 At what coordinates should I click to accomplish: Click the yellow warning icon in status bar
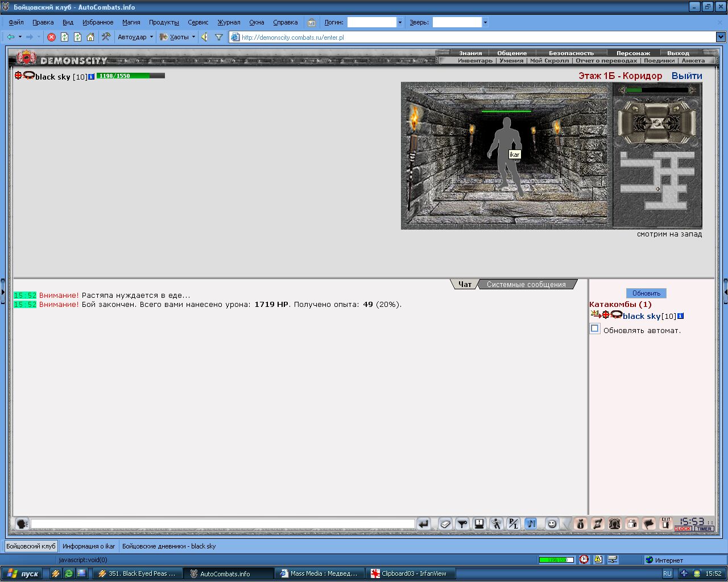point(598,560)
